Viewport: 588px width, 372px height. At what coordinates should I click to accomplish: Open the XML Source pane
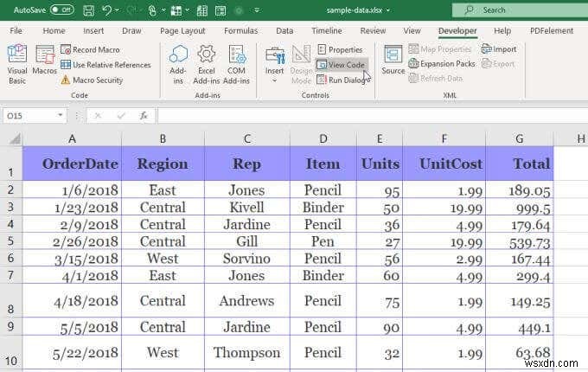(393, 59)
